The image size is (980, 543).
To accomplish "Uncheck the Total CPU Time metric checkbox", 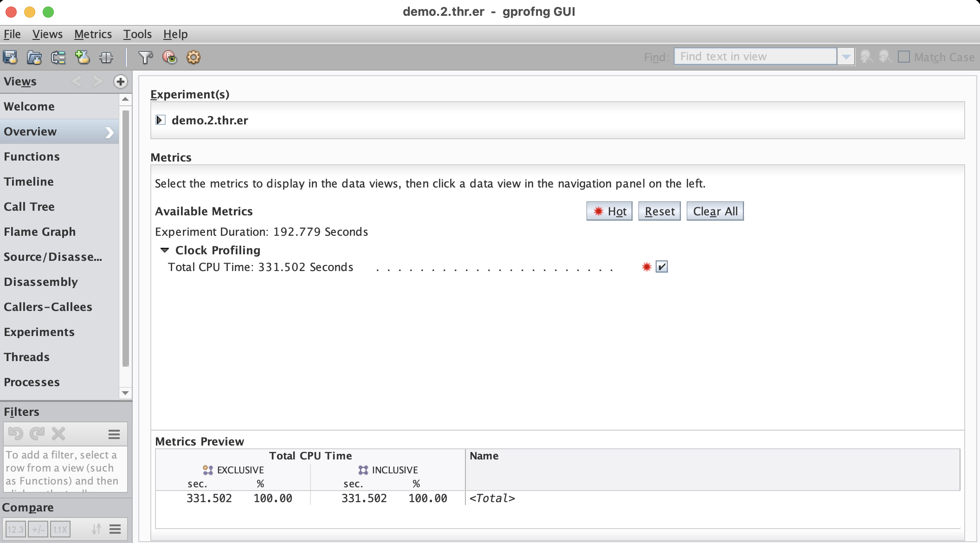I will [662, 267].
